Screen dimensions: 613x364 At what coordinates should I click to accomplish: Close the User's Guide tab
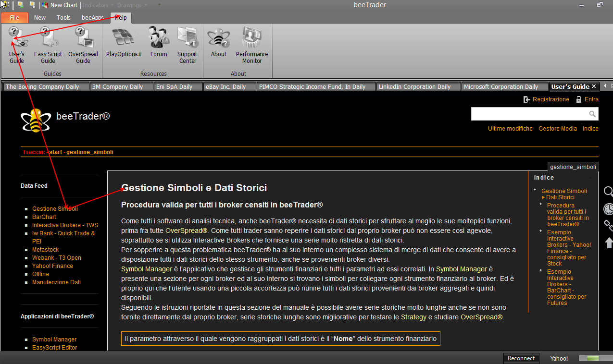pyautogui.click(x=594, y=86)
